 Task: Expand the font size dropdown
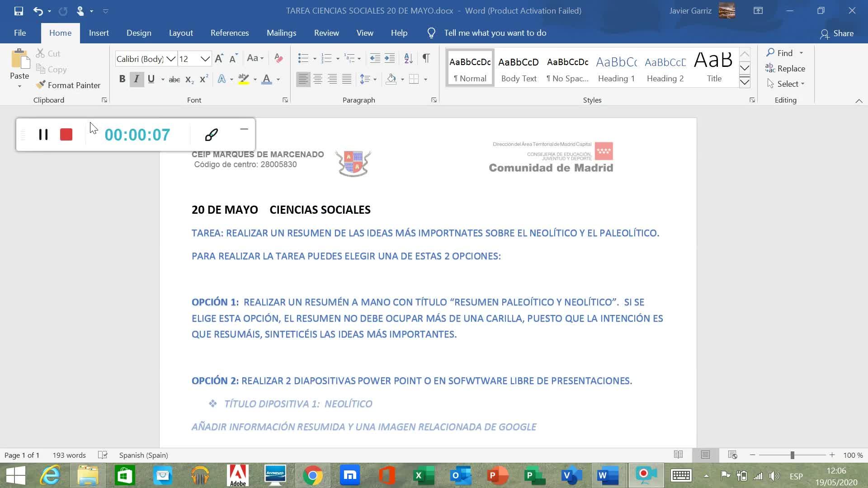(x=205, y=59)
